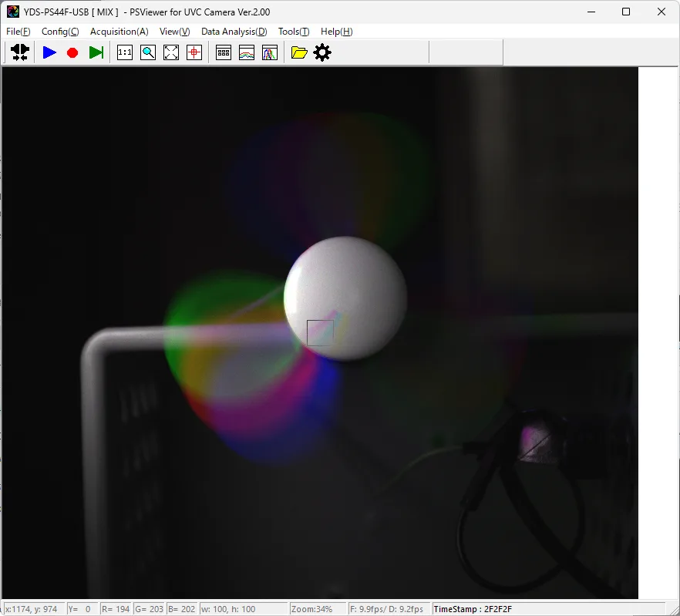Click the 'Zoom:34%' status field
680x616 pixels.
[x=318, y=609]
